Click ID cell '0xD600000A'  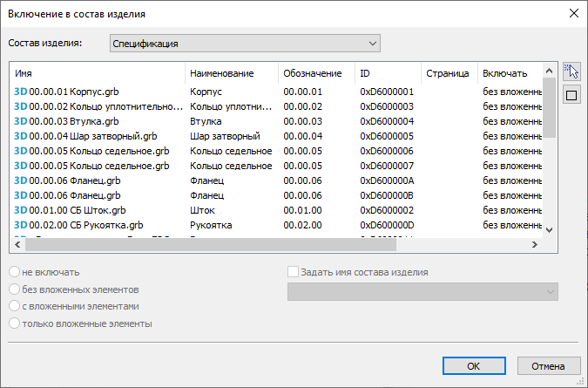point(387,180)
